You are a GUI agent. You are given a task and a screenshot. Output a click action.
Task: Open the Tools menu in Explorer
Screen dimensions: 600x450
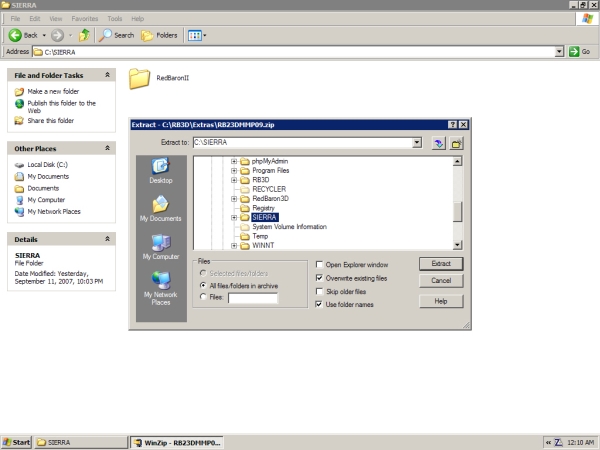(115, 19)
